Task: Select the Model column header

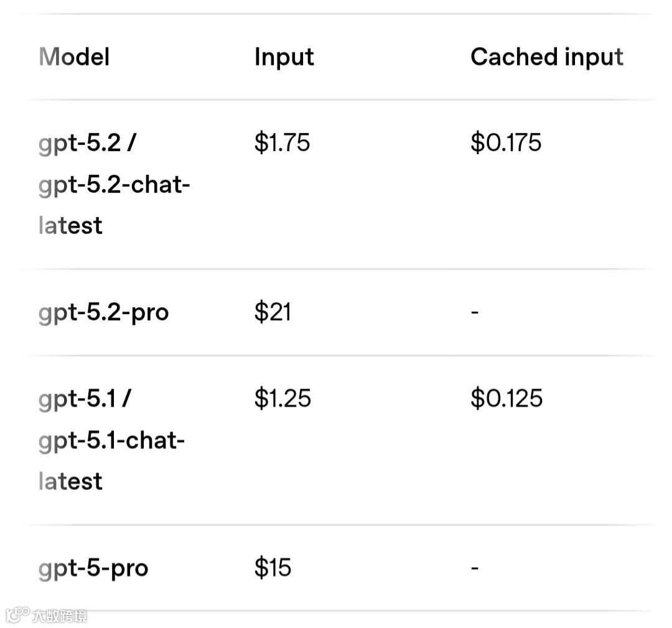Action: pos(74,57)
